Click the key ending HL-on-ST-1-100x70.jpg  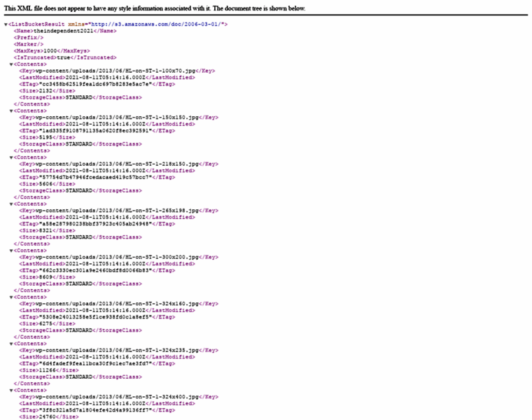click(x=115, y=71)
